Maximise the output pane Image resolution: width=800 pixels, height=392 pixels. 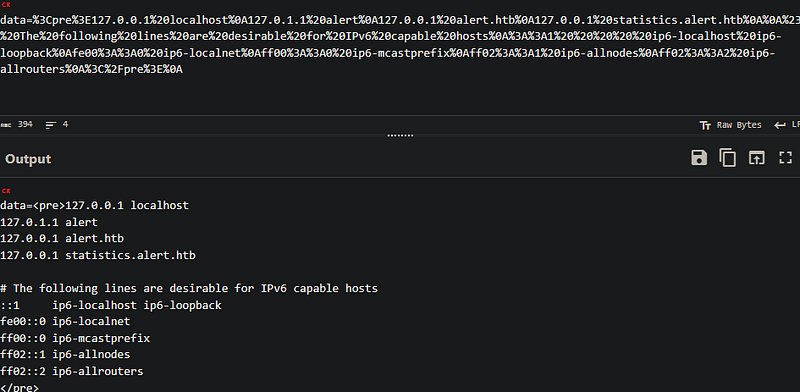785,158
